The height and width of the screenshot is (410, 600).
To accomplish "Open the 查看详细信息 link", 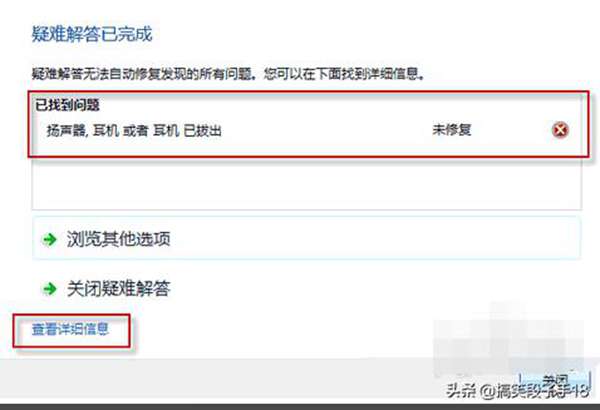I will tap(70, 329).
